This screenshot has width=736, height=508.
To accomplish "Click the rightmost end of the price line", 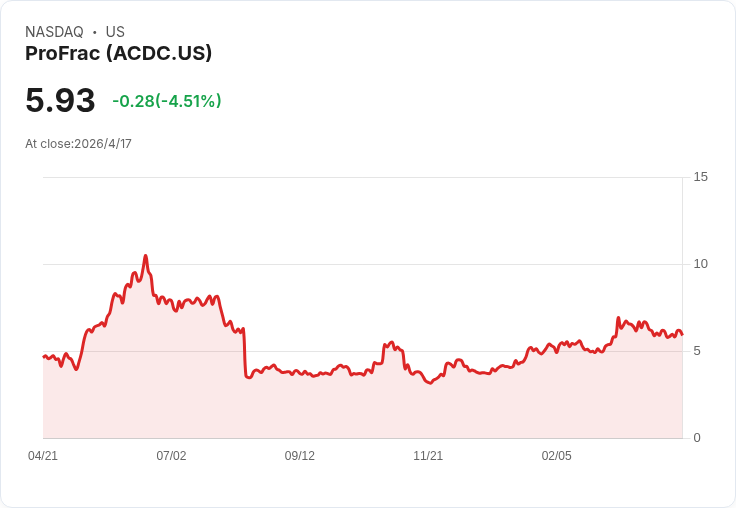I will tap(682, 334).
